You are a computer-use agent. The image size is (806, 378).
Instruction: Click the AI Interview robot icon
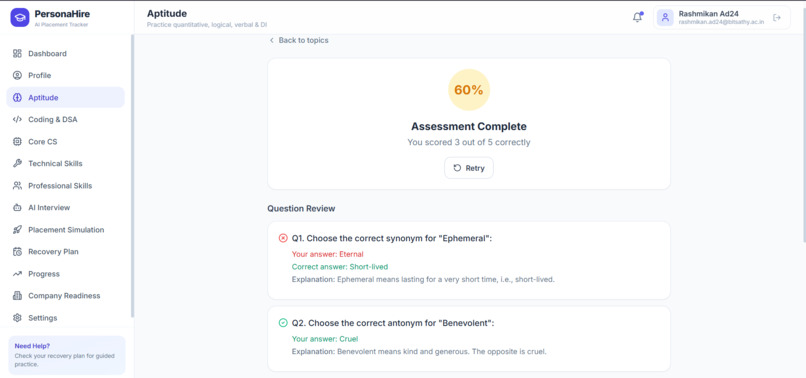[17, 208]
